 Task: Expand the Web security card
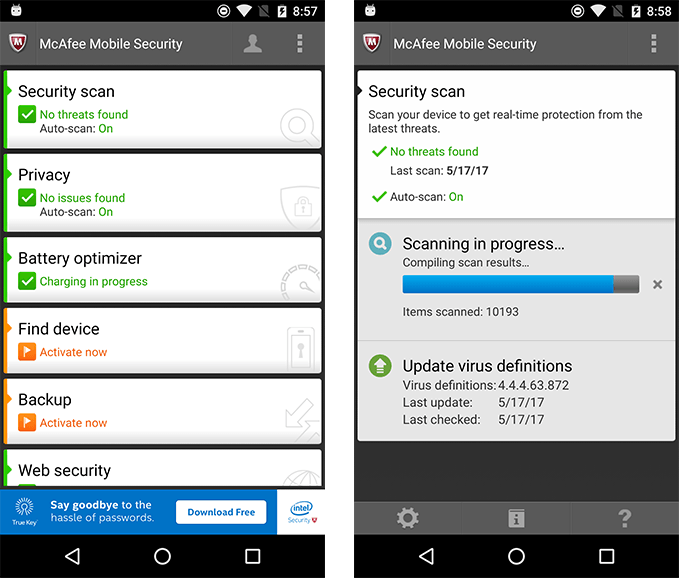163,468
